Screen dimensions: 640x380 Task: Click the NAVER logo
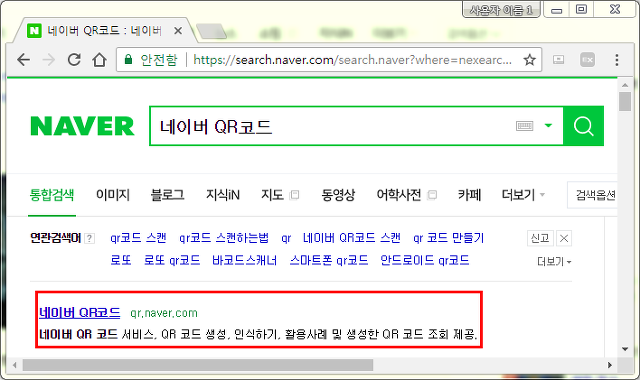coord(82,126)
